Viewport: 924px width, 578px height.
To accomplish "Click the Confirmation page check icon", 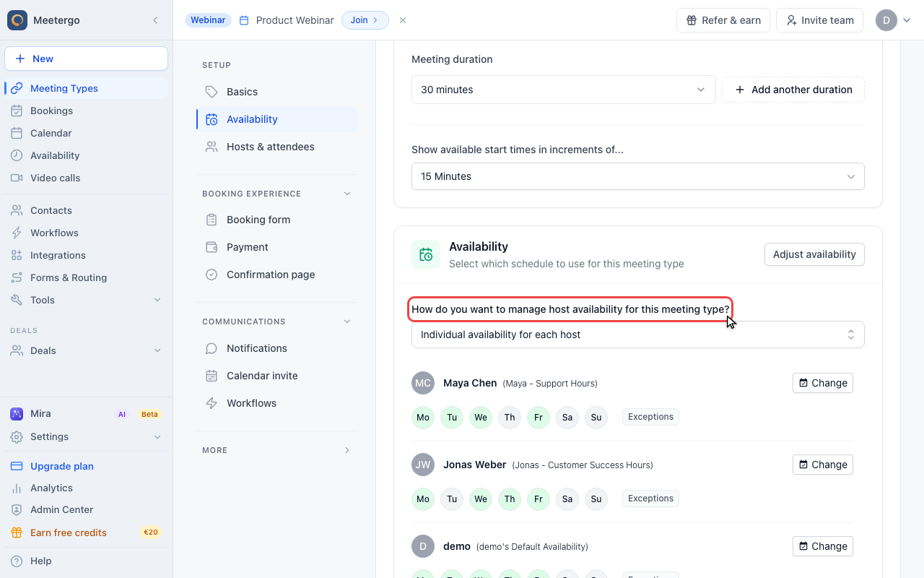I will (x=212, y=275).
